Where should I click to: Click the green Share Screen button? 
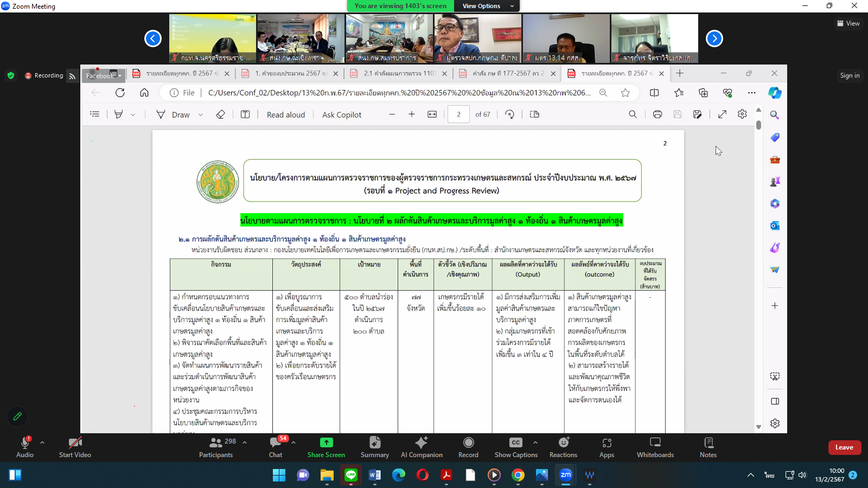pyautogui.click(x=326, y=447)
